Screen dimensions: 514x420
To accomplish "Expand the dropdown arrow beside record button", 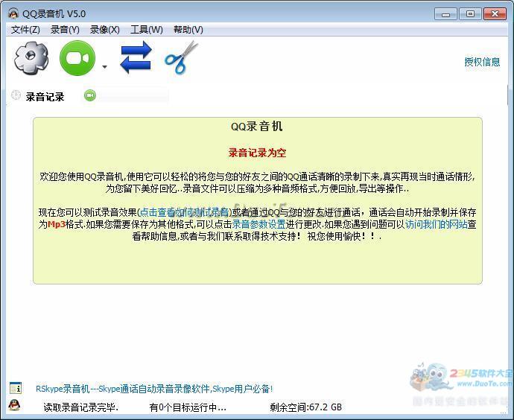I will pos(104,67).
